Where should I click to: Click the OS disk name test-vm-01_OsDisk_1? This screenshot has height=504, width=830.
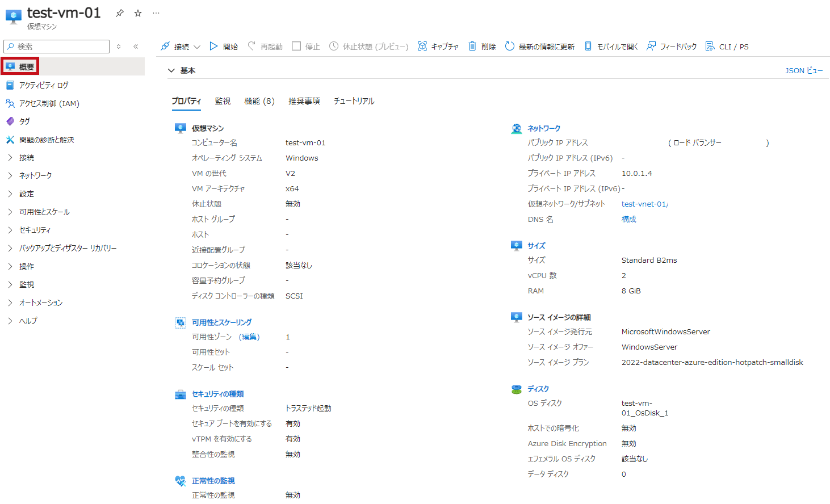(645, 408)
